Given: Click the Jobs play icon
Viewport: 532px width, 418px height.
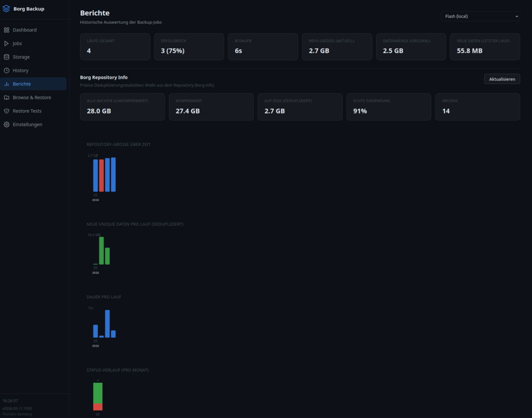Looking at the screenshot, I should 6,44.
